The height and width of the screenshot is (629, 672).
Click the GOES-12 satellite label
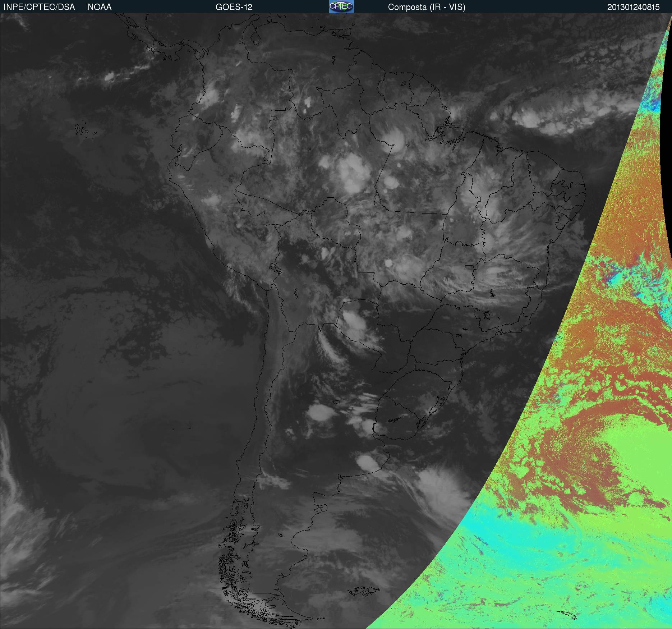tap(234, 7)
